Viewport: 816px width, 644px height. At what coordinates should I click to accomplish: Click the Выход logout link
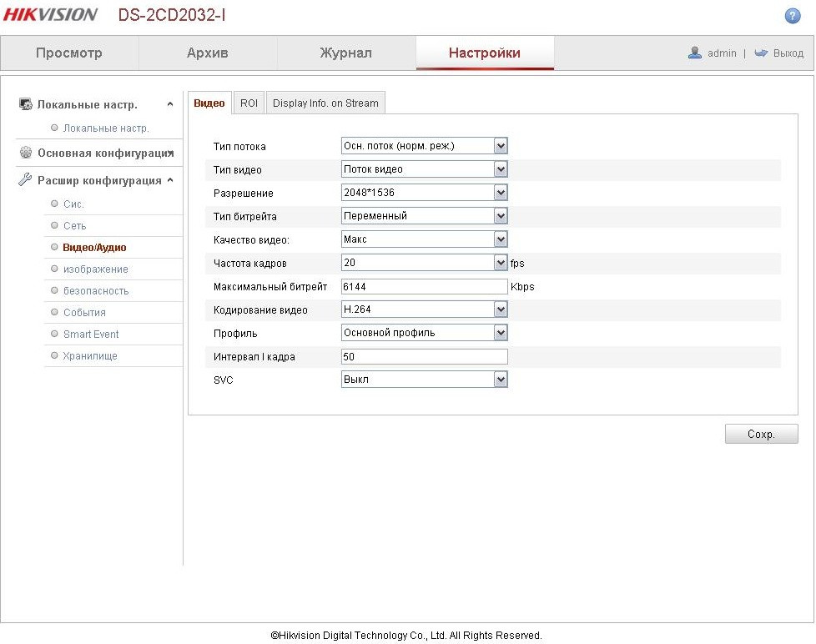(x=788, y=53)
